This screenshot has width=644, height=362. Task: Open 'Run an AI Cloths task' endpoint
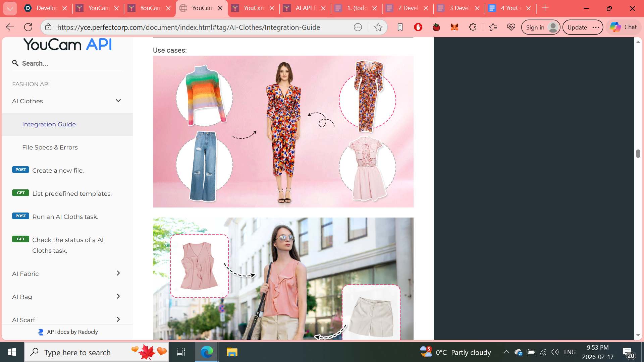click(x=65, y=217)
